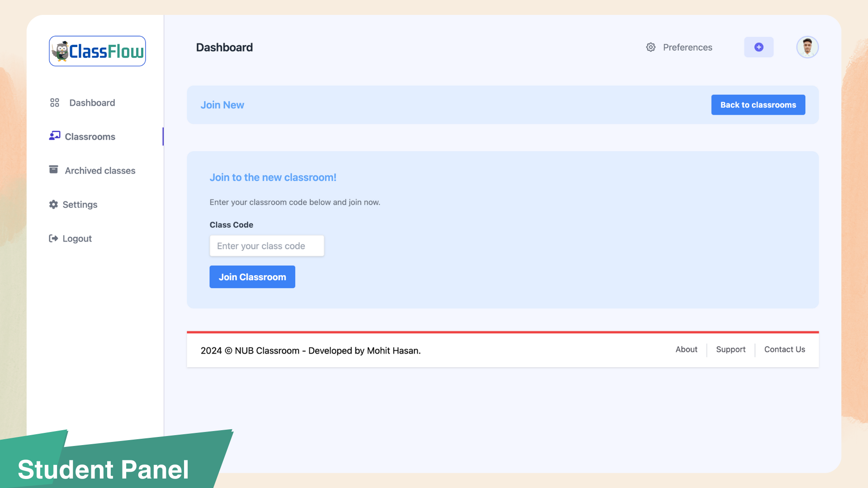
Task: Select Classrooms in the sidebar
Action: pos(90,136)
